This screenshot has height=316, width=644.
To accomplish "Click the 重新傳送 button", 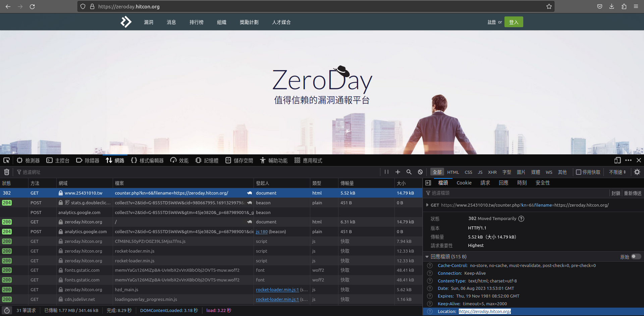I will pyautogui.click(x=633, y=193).
